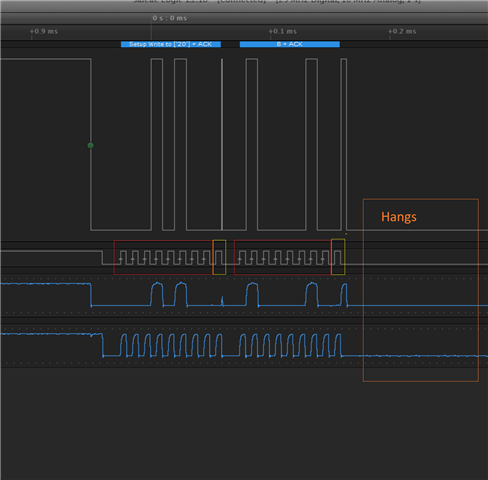
Task: Click the +0.2 ms time ruler label
Action: click(402, 31)
